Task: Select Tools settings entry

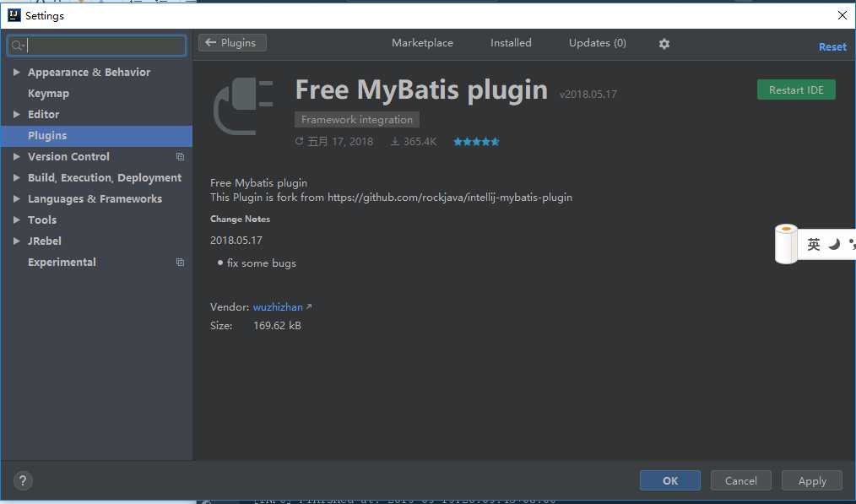Action: point(42,220)
